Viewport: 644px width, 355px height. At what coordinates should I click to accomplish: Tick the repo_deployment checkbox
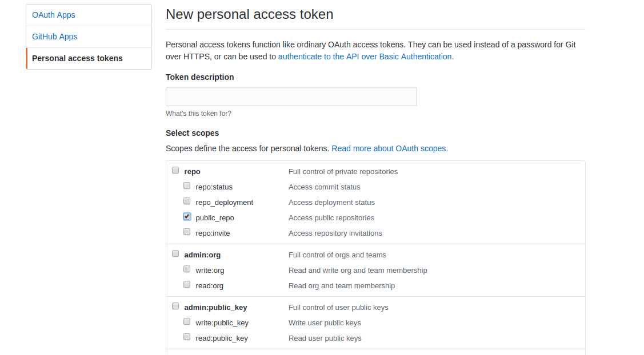point(187,201)
